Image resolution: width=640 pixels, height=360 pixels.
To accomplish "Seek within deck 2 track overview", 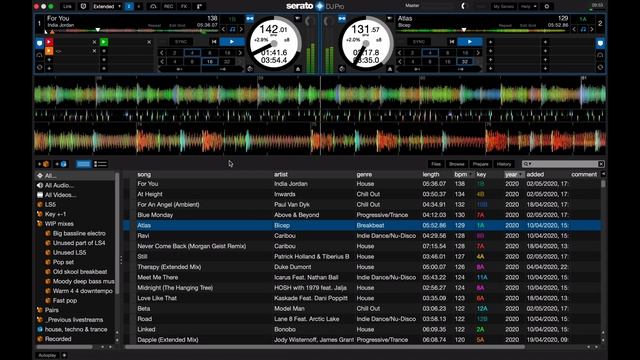I will click(482, 30).
